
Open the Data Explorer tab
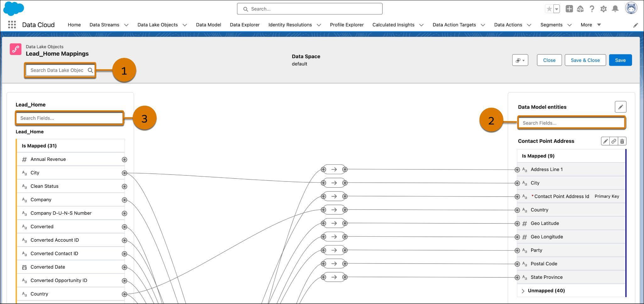point(245,25)
